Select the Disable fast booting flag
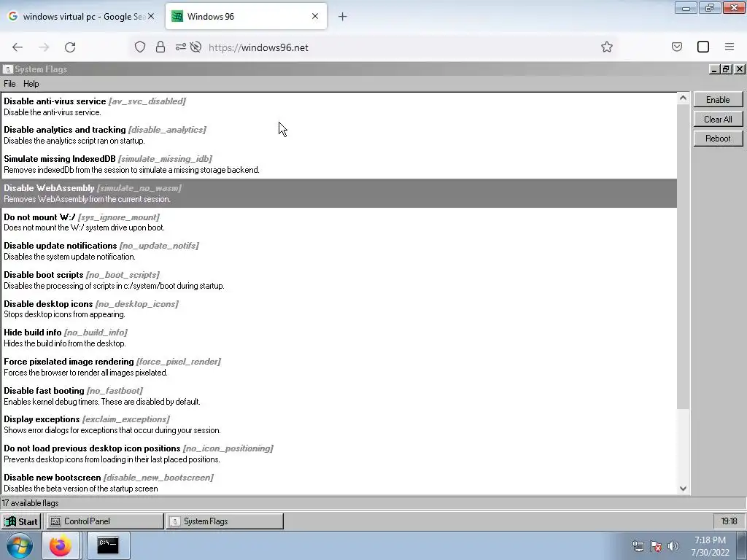The image size is (747, 560). 338,396
